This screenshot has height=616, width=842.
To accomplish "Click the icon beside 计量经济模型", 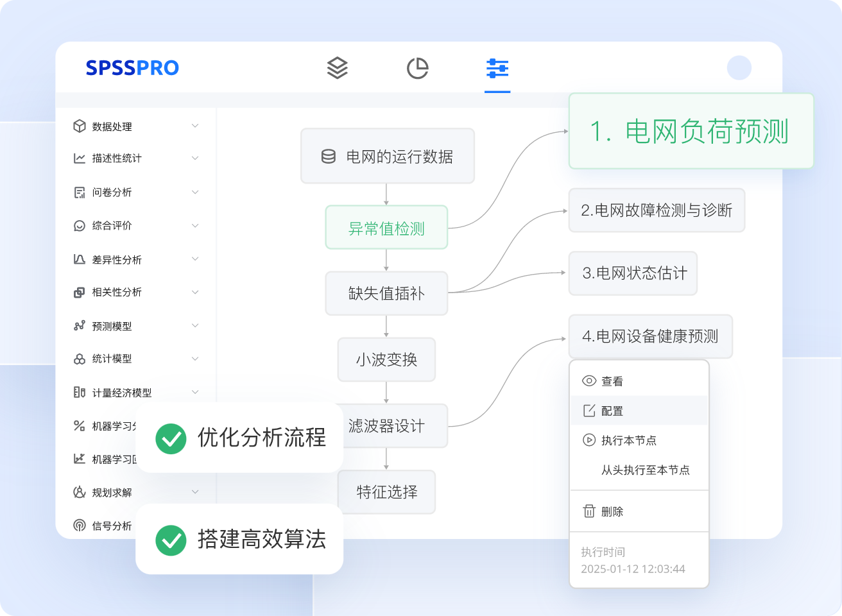I will [80, 392].
